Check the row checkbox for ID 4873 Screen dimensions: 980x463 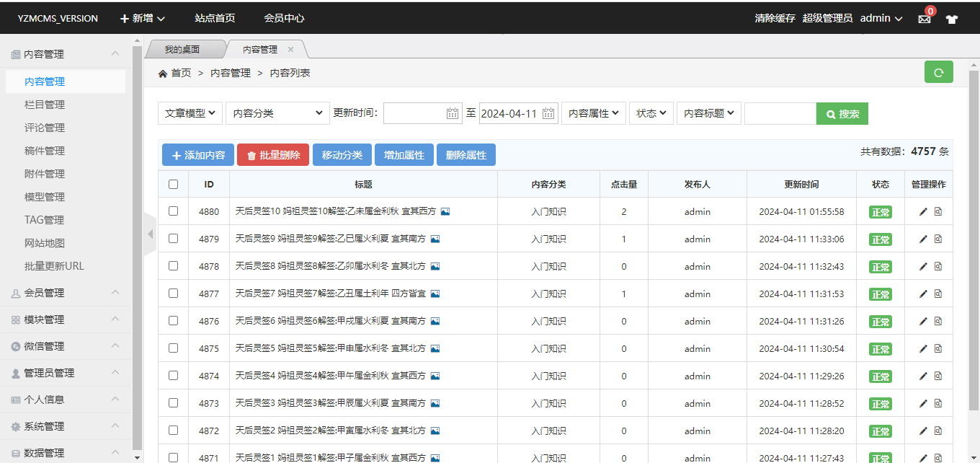coord(173,402)
